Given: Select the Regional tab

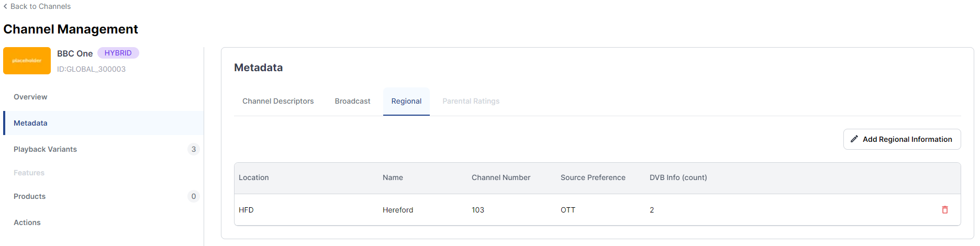Looking at the screenshot, I should point(406,101).
